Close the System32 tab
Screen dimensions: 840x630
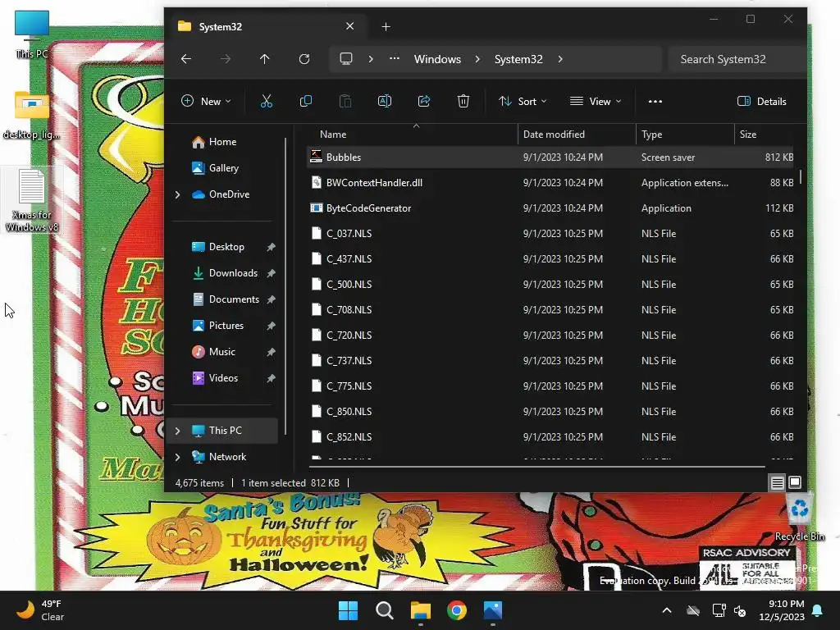tap(349, 26)
